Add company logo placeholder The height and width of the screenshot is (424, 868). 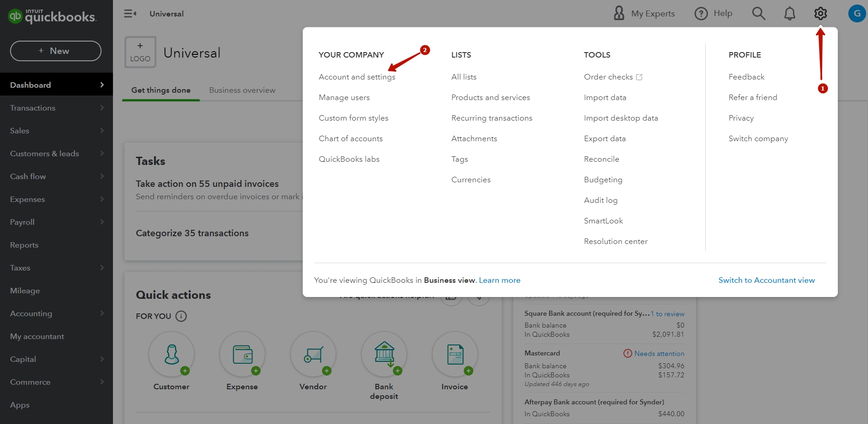tap(140, 52)
